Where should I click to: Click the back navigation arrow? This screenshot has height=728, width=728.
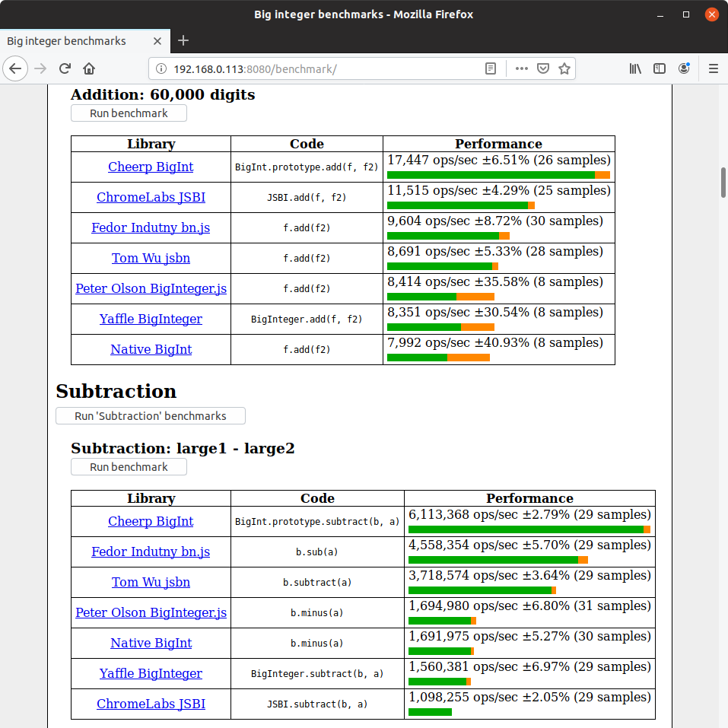15,68
